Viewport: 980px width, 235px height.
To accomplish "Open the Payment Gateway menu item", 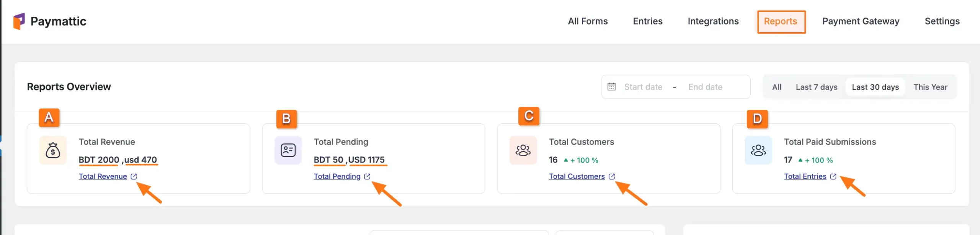I will pyautogui.click(x=861, y=21).
